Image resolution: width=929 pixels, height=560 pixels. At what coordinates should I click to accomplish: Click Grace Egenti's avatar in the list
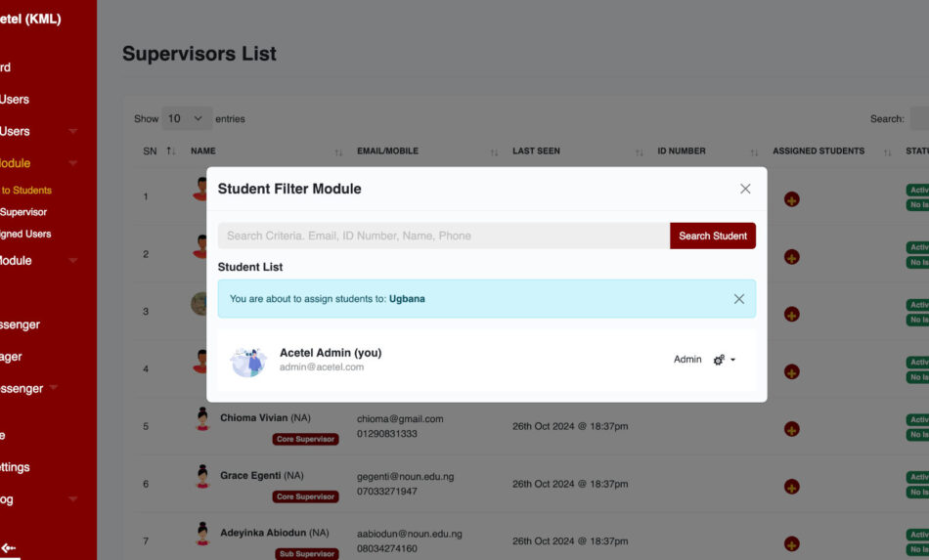pyautogui.click(x=202, y=477)
